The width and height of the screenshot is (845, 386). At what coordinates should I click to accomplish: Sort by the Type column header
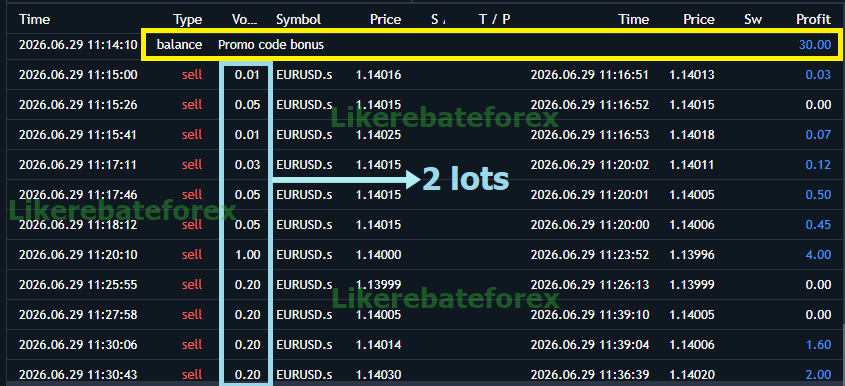point(188,20)
